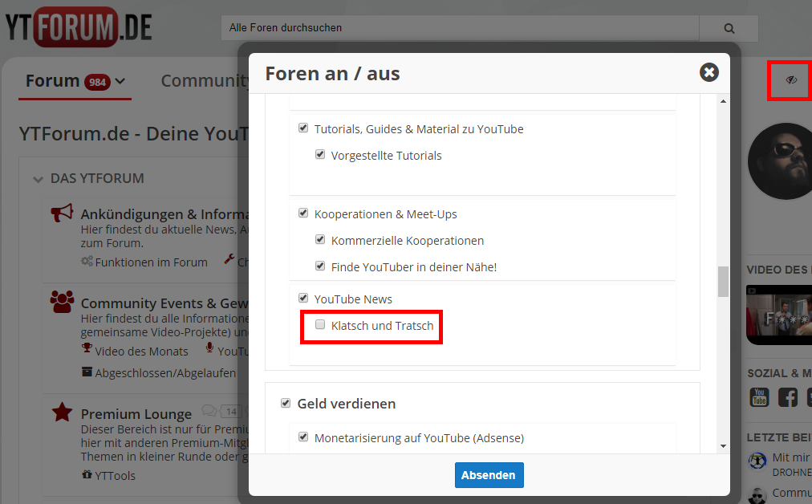Uncheck Kommerzielle Kooperationen checkbox
This screenshot has width=812, height=504.
[x=320, y=240]
